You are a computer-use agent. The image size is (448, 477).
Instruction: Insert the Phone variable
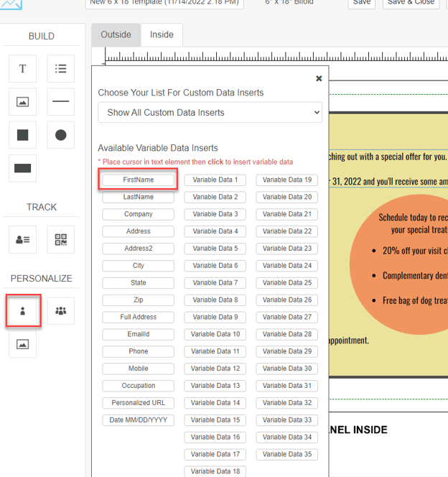(139, 351)
